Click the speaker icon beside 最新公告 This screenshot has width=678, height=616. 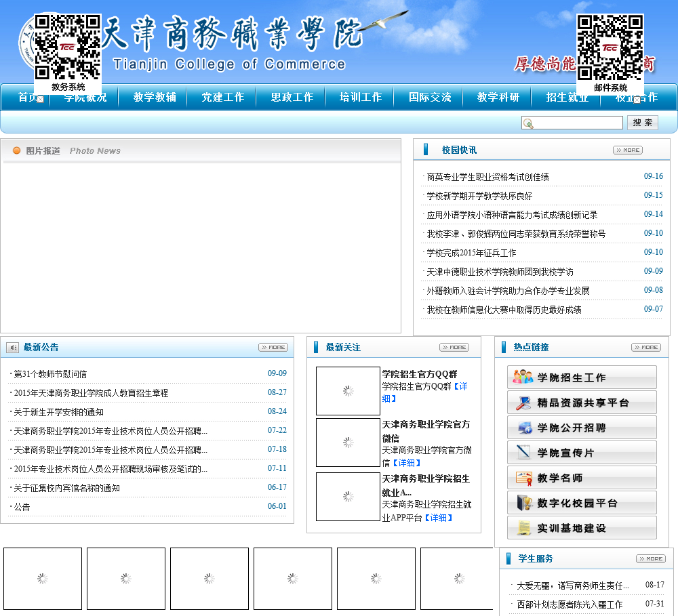pos(12,348)
